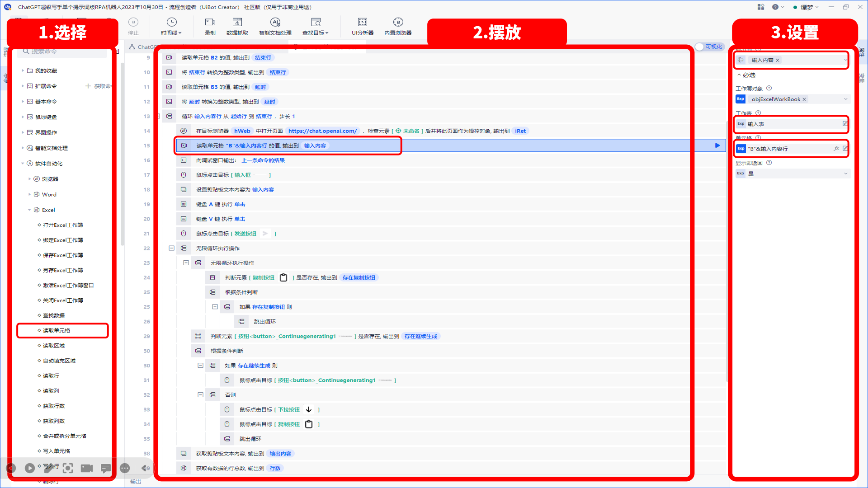This screenshot has height=488, width=868.
Task: Collapse the 软件自动化 tree node
Action: (x=23, y=163)
